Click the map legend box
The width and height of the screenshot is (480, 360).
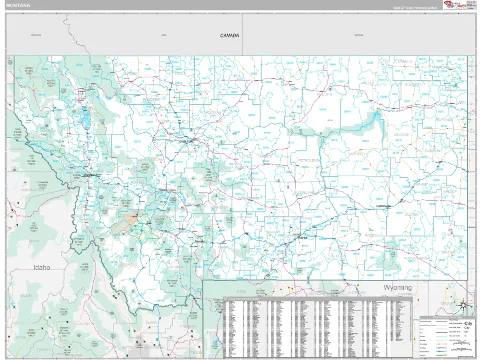tap(447, 337)
